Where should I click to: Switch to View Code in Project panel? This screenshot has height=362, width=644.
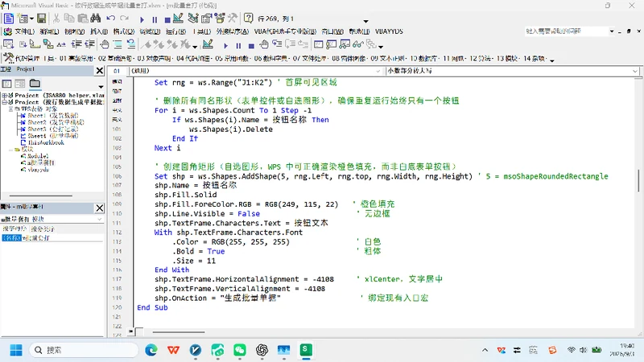pyautogui.click(x=7, y=84)
